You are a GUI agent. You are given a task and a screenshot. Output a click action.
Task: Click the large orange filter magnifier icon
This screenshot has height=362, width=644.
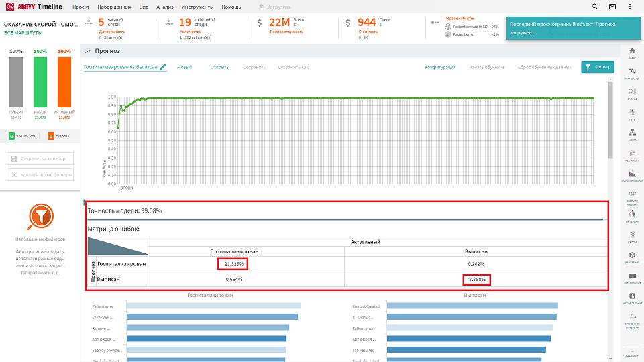point(41,217)
